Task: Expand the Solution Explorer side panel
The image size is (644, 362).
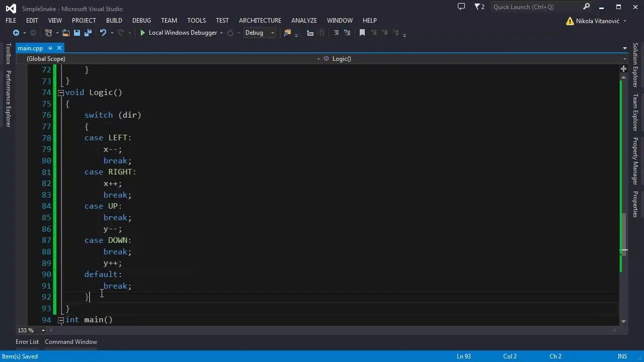Action: pyautogui.click(x=635, y=65)
